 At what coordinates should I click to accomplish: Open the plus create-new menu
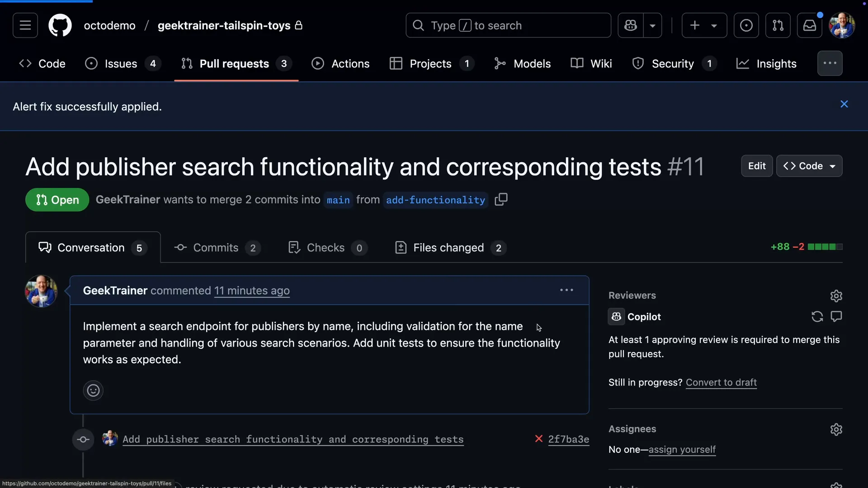(704, 25)
